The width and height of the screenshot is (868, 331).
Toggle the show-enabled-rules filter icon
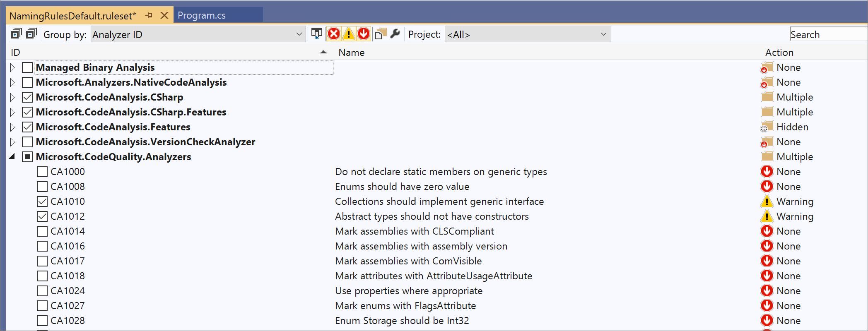(317, 34)
